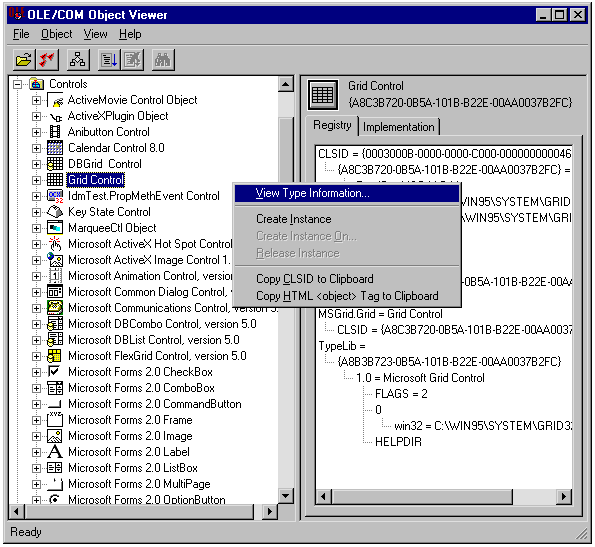Click the red arrows toolbar icon

pos(47,60)
